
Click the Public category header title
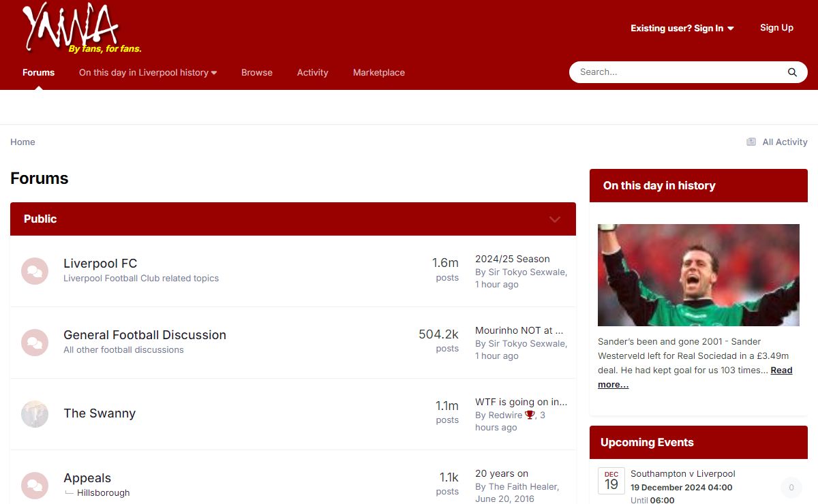(x=40, y=219)
